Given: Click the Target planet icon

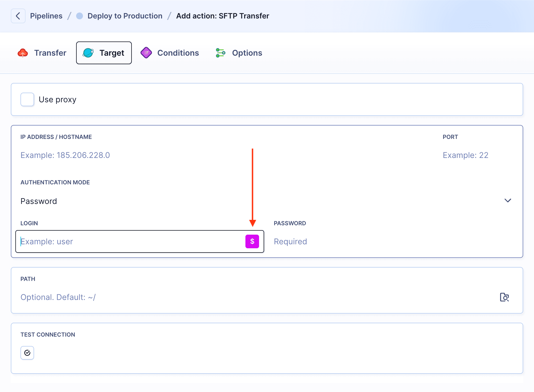Looking at the screenshot, I should (88, 52).
